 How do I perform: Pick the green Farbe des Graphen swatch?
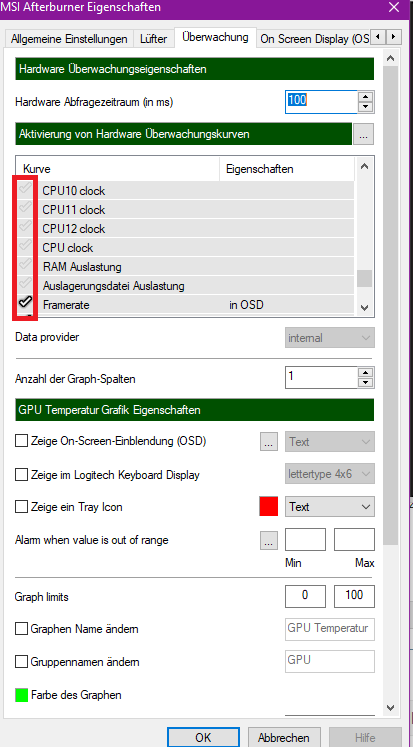click(21, 695)
